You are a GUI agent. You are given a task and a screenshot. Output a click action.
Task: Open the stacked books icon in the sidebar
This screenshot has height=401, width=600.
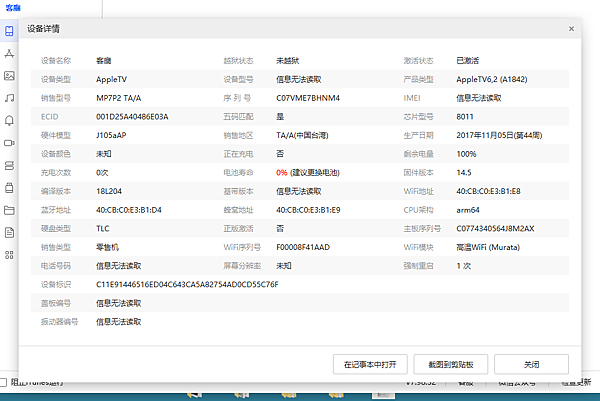[9, 166]
